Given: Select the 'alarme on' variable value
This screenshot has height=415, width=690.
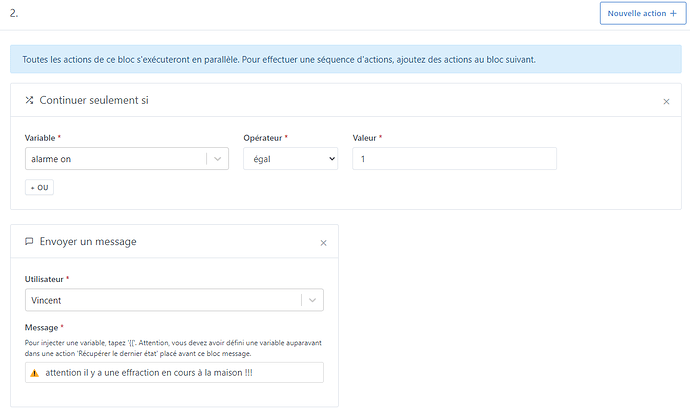Looking at the screenshot, I should pos(110,158).
